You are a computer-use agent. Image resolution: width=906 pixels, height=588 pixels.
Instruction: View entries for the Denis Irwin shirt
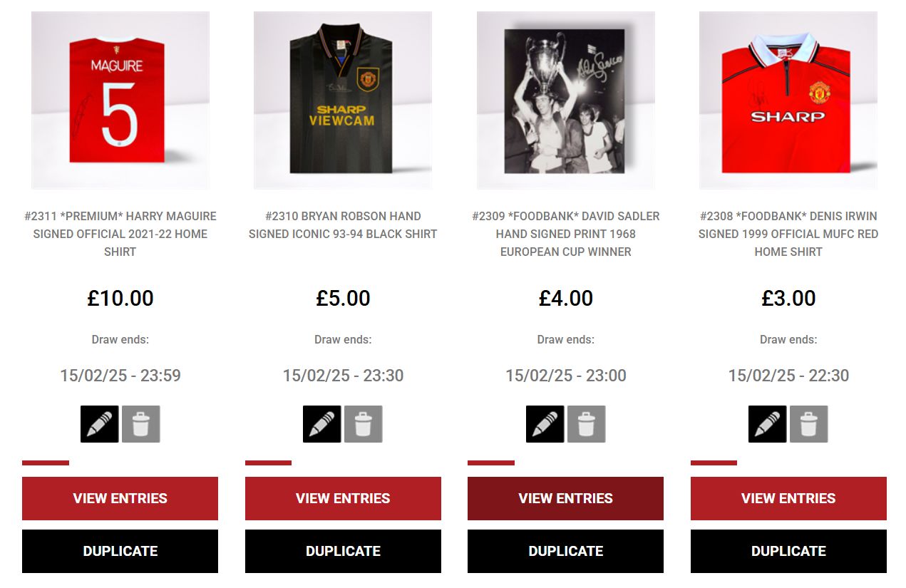(788, 498)
